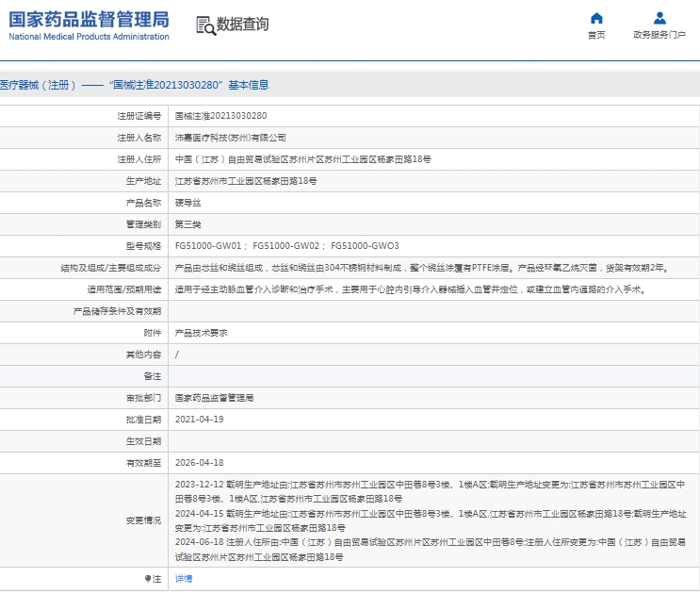Image resolution: width=700 pixels, height=594 pixels.
Task: Select model spec FG51000-GW01 row value
Action: pos(287,246)
